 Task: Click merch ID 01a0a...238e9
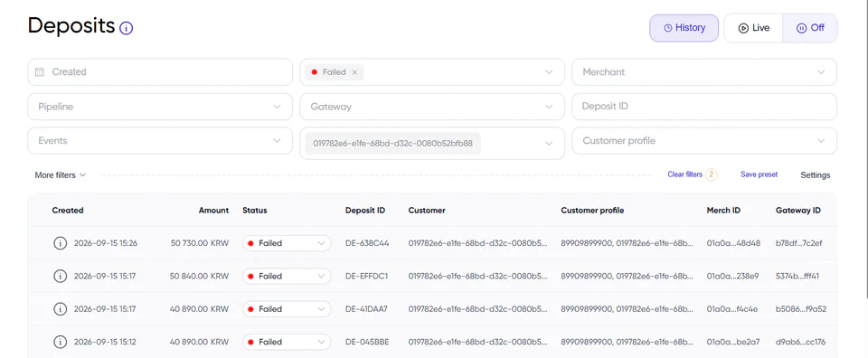coord(733,276)
